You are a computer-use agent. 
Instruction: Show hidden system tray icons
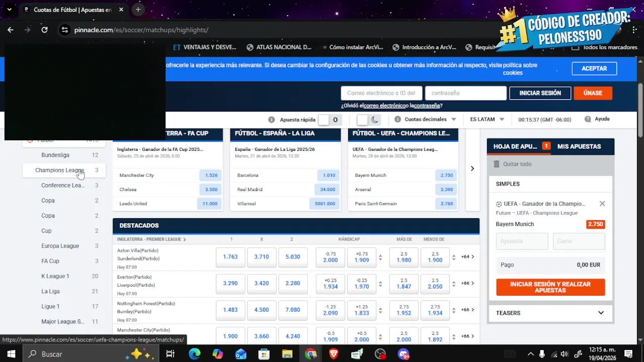click(x=531, y=354)
